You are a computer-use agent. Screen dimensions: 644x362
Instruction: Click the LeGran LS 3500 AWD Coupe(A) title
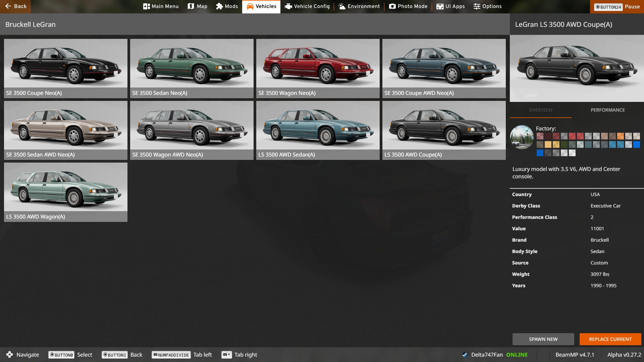(563, 24)
